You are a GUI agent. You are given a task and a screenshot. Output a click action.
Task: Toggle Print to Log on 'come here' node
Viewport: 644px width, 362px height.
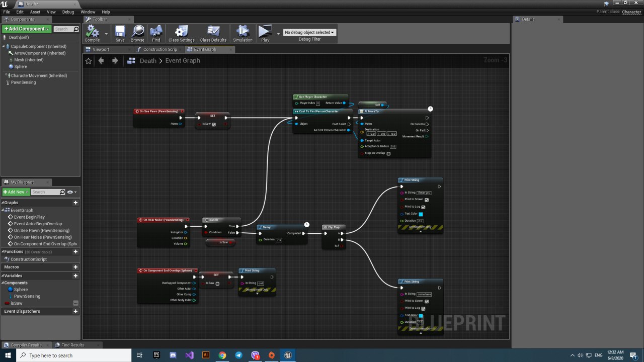[x=423, y=308]
